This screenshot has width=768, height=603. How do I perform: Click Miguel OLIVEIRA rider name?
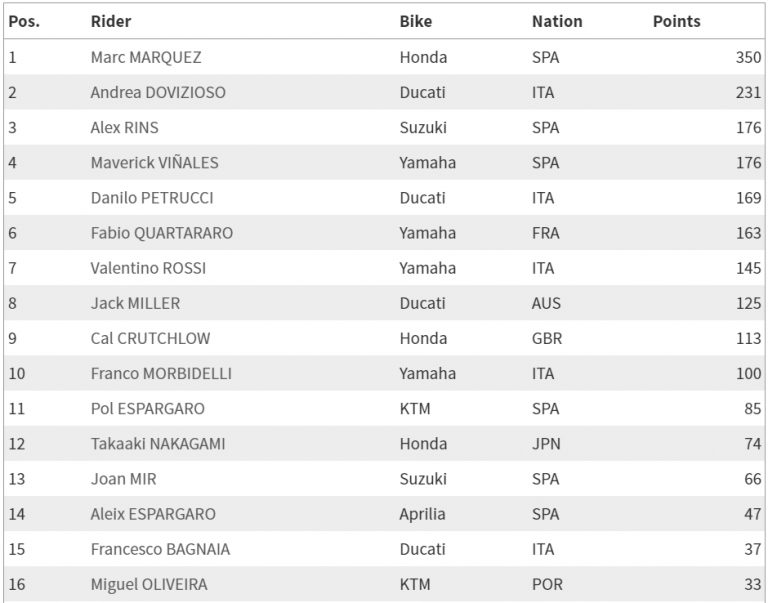(x=149, y=584)
